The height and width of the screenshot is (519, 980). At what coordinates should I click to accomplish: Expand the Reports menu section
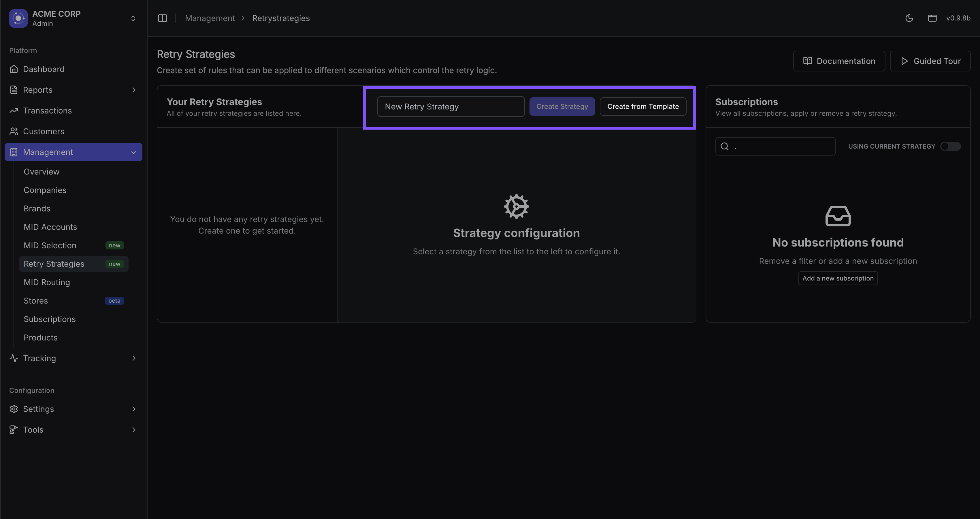pyautogui.click(x=133, y=90)
